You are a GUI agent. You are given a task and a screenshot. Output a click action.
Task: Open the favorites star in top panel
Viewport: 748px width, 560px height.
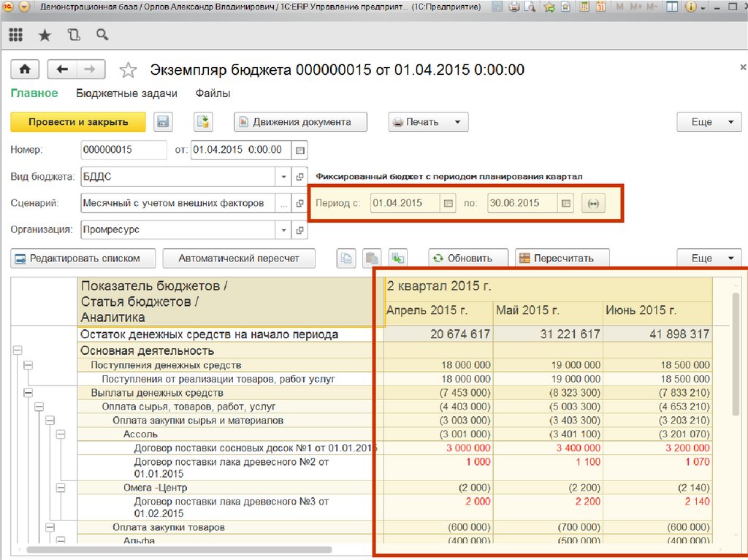point(45,35)
